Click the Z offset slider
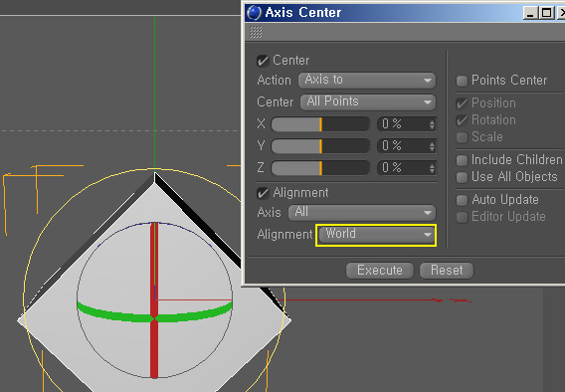Image resolution: width=565 pixels, height=392 pixels. pyautogui.click(x=320, y=168)
